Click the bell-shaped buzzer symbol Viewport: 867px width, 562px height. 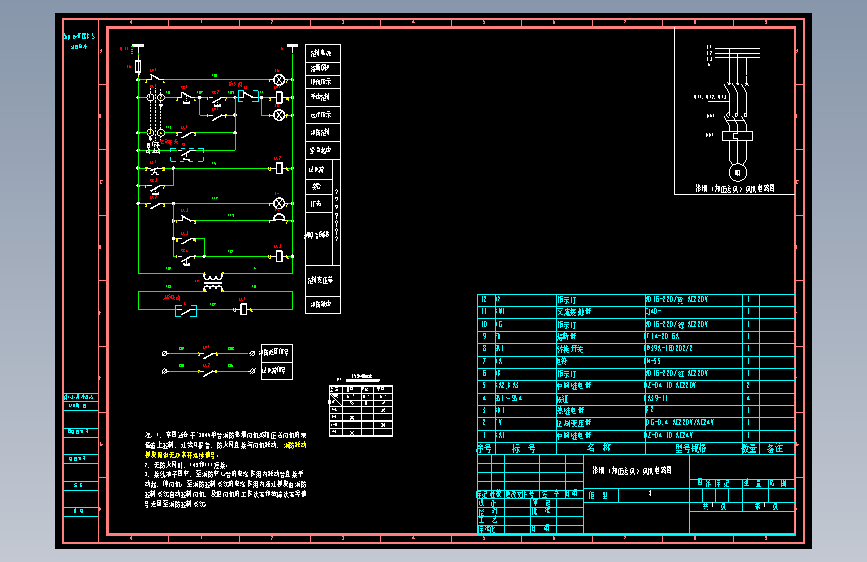[279, 218]
